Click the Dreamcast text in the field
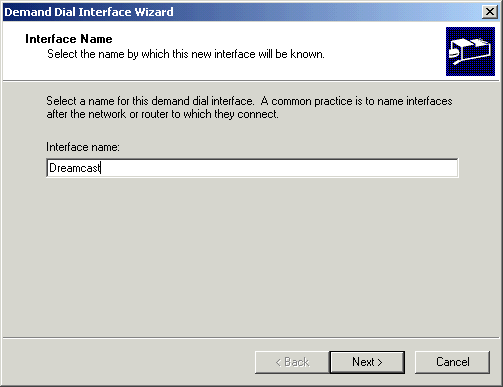 click(75, 168)
